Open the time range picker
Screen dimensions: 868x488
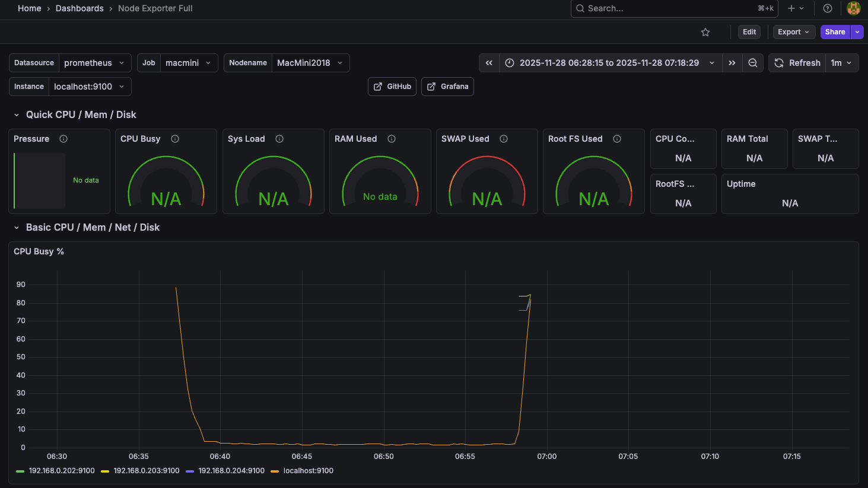(611, 63)
